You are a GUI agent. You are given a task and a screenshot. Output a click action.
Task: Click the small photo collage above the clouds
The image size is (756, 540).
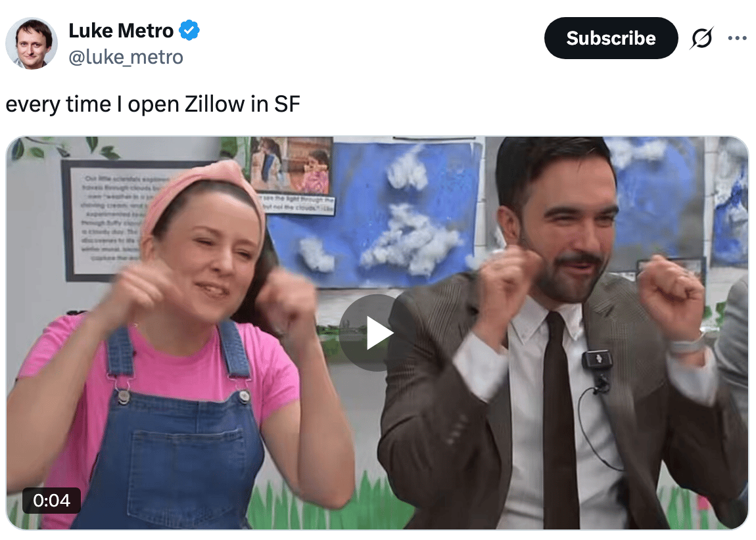pyautogui.click(x=292, y=166)
